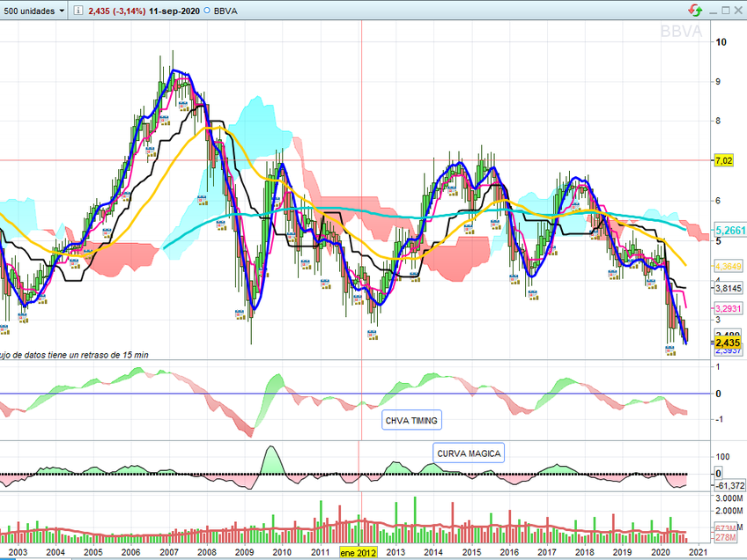Click the 2008 year label
The height and width of the screenshot is (560, 747).
click(x=206, y=552)
